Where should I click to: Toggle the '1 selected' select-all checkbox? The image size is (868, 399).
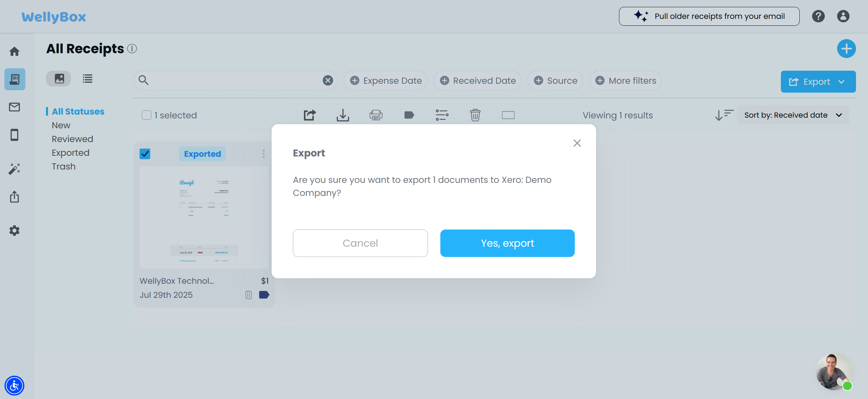click(146, 115)
